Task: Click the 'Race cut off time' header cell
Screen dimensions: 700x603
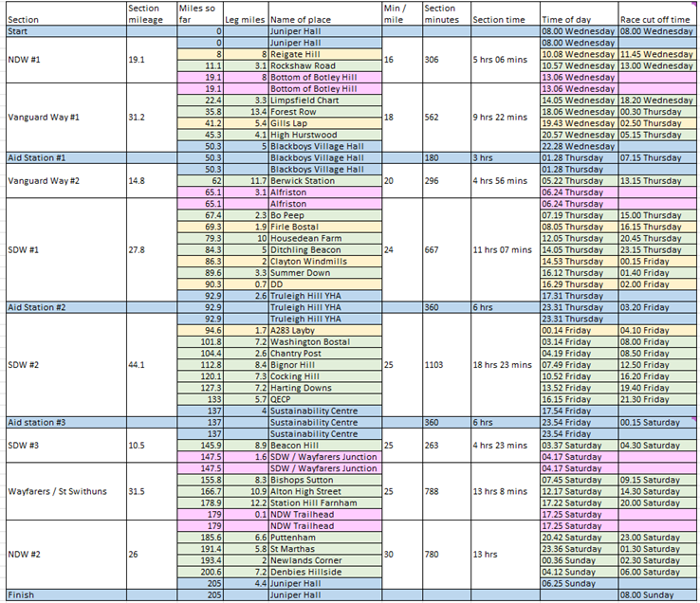Action: coord(657,14)
